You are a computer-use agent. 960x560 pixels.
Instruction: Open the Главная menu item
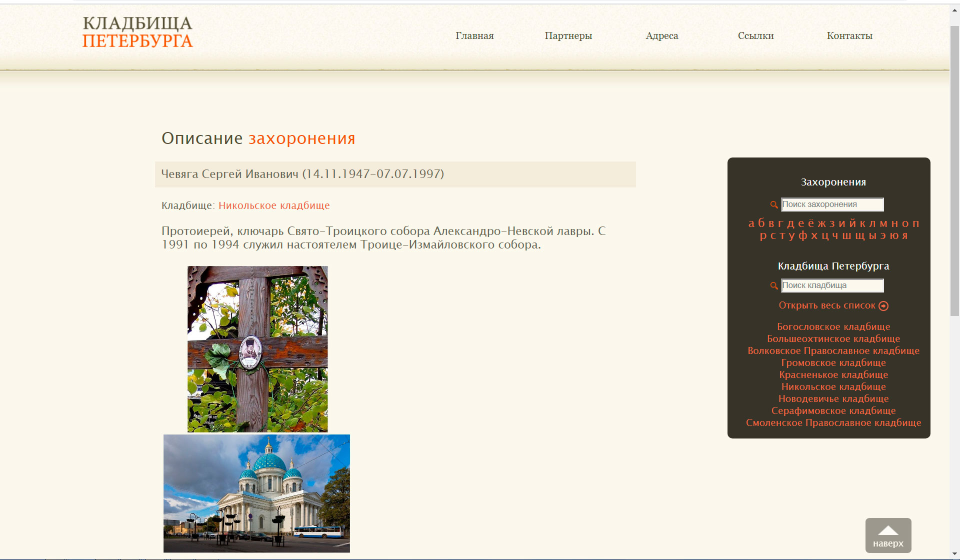pyautogui.click(x=474, y=35)
